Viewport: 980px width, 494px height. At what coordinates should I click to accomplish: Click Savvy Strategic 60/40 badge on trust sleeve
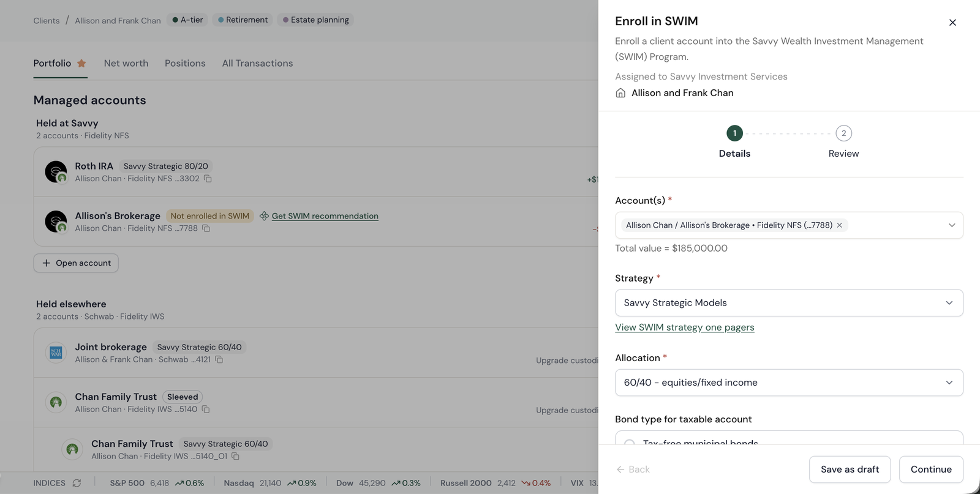(225, 444)
